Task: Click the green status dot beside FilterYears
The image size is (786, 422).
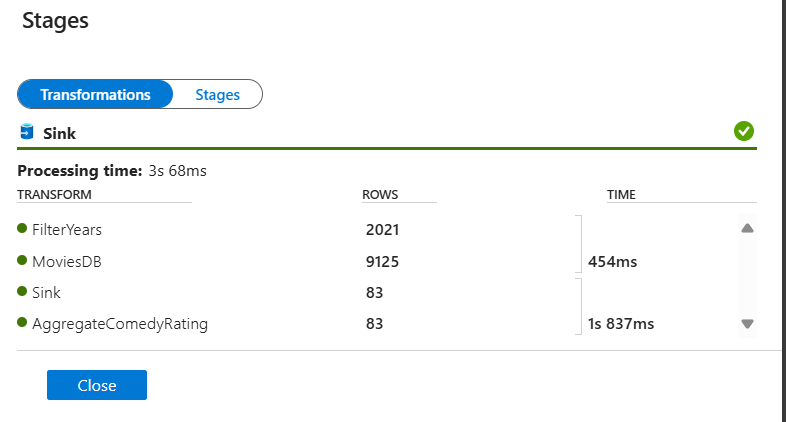Action: [23, 229]
